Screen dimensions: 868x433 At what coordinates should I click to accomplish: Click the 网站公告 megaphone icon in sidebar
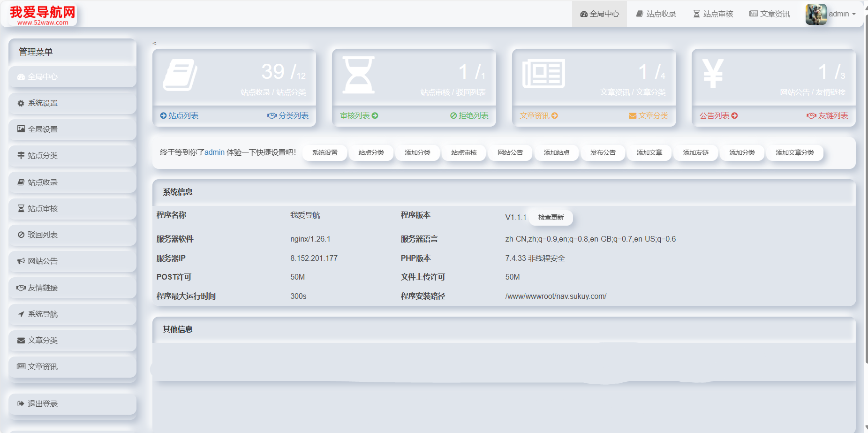point(21,261)
